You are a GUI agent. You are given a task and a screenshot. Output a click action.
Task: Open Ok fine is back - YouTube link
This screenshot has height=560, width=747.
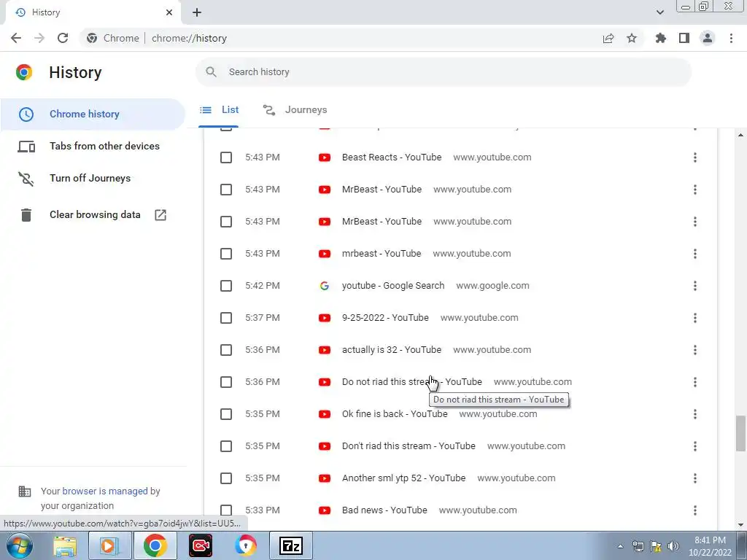click(395, 414)
